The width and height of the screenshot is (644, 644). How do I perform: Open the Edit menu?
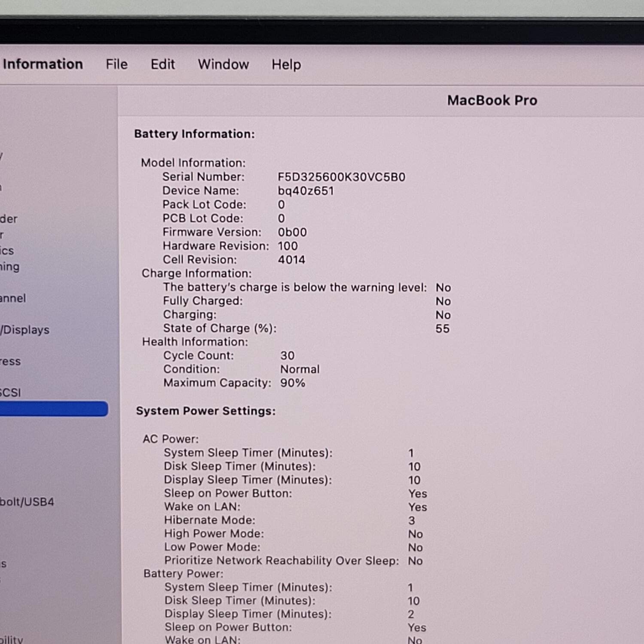163,64
